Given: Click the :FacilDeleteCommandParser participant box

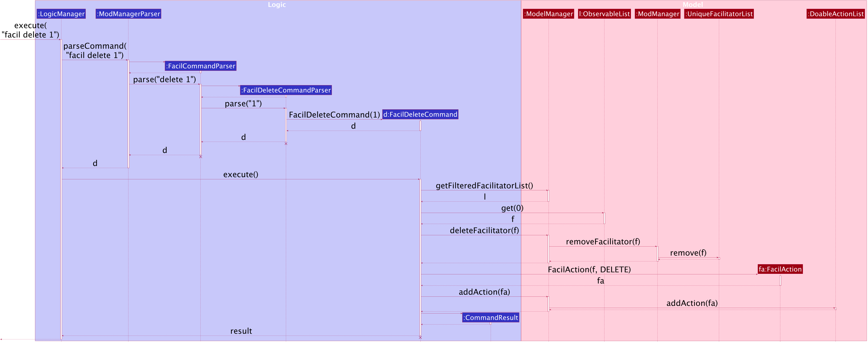Looking at the screenshot, I should coord(286,90).
